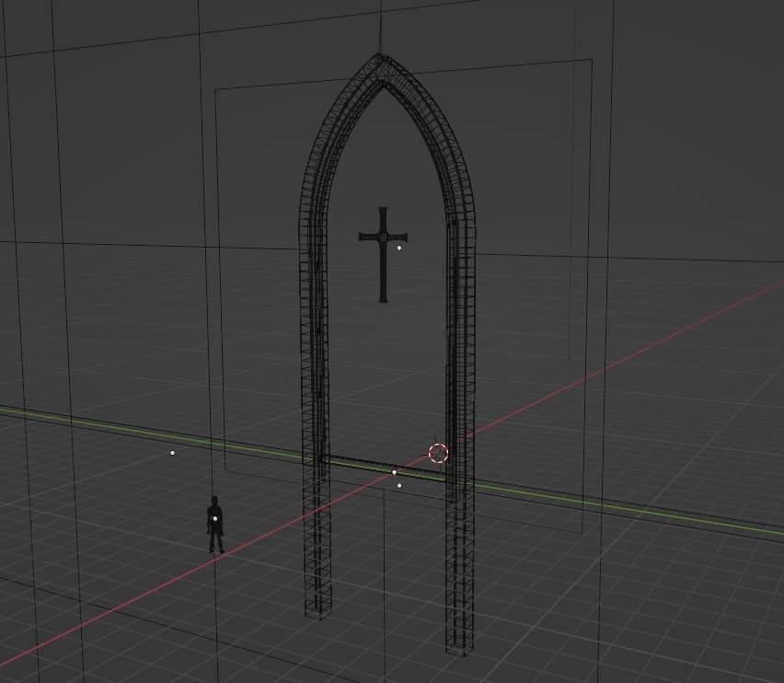Select the isolated origin dot left of arch

[172, 453]
